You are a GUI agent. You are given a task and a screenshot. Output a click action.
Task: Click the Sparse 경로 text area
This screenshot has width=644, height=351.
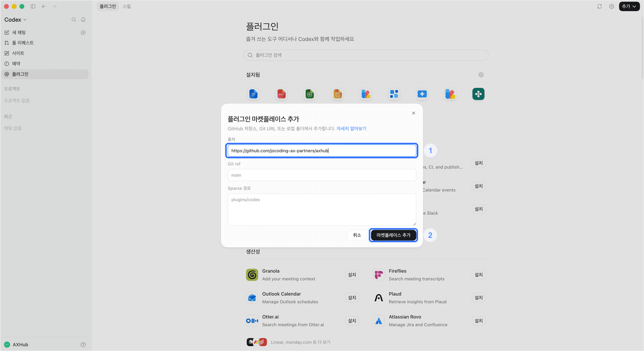tap(322, 210)
